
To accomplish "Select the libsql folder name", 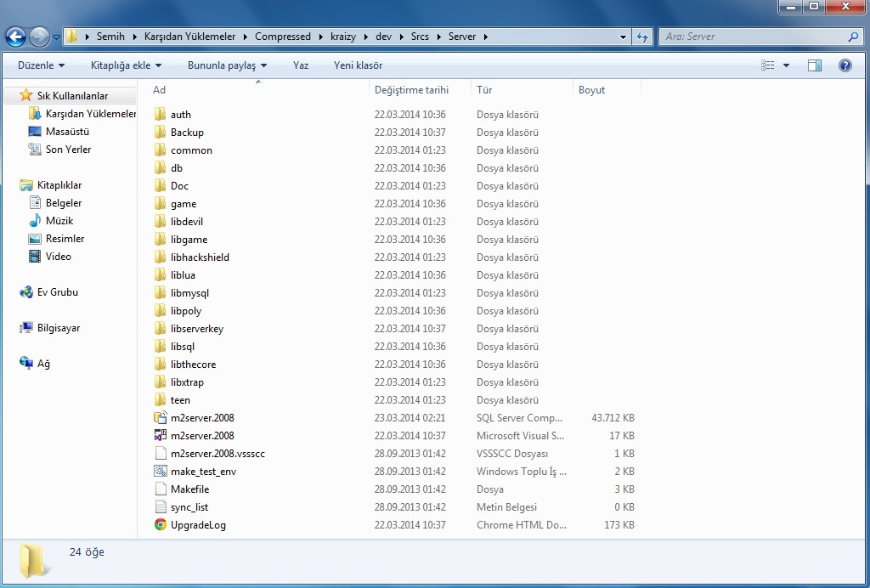I will [183, 346].
